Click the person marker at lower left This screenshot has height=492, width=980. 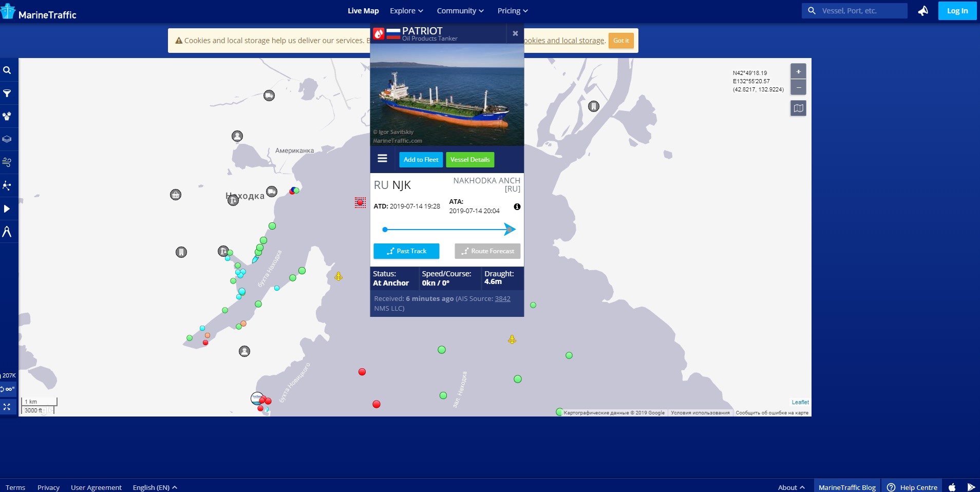(x=244, y=351)
